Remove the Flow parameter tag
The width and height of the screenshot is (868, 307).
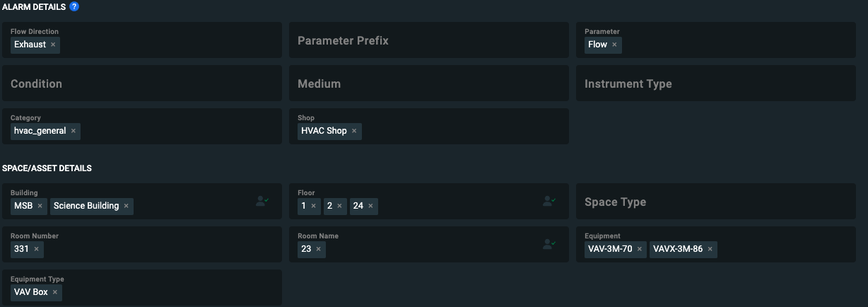click(x=614, y=45)
